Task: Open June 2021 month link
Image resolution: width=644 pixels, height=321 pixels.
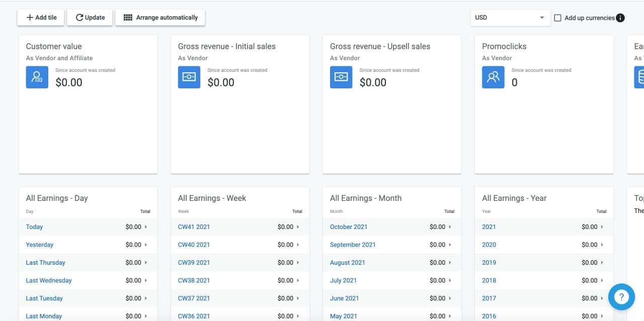Action: [x=345, y=298]
